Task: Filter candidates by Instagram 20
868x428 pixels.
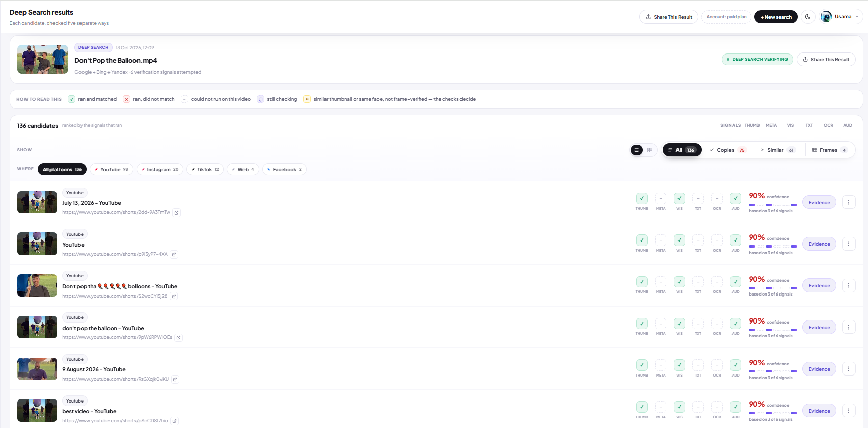Action: click(160, 169)
